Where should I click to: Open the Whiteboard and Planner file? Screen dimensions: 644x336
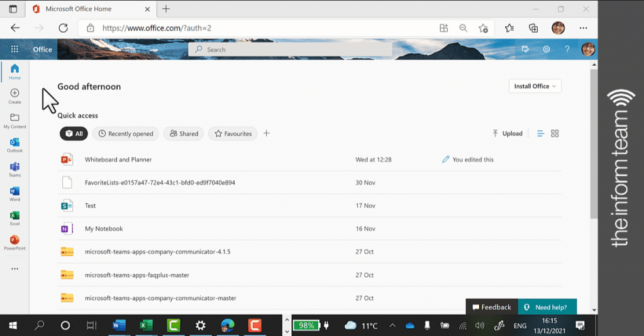[x=118, y=160]
